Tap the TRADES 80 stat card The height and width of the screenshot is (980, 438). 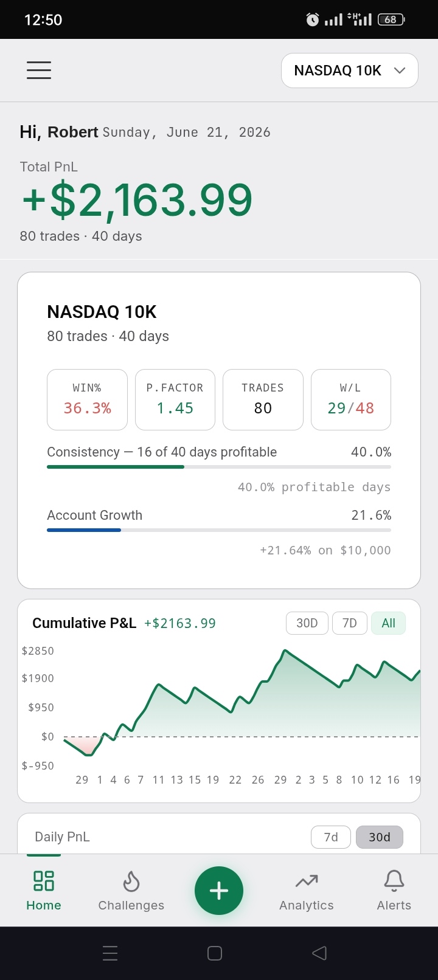263,399
